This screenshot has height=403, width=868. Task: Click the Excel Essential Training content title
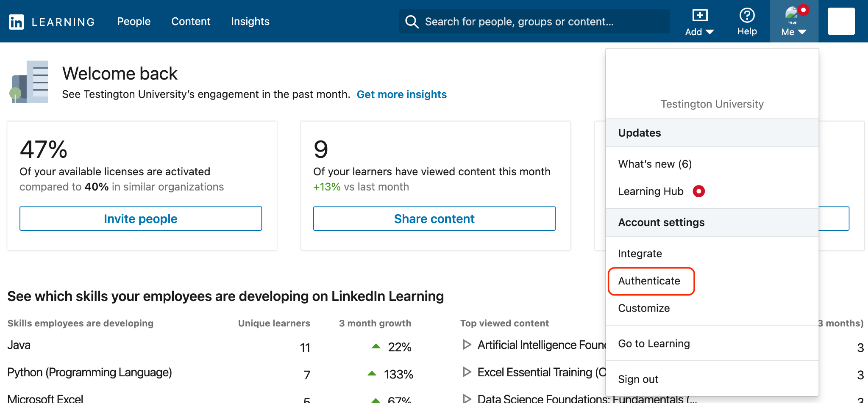click(x=542, y=372)
